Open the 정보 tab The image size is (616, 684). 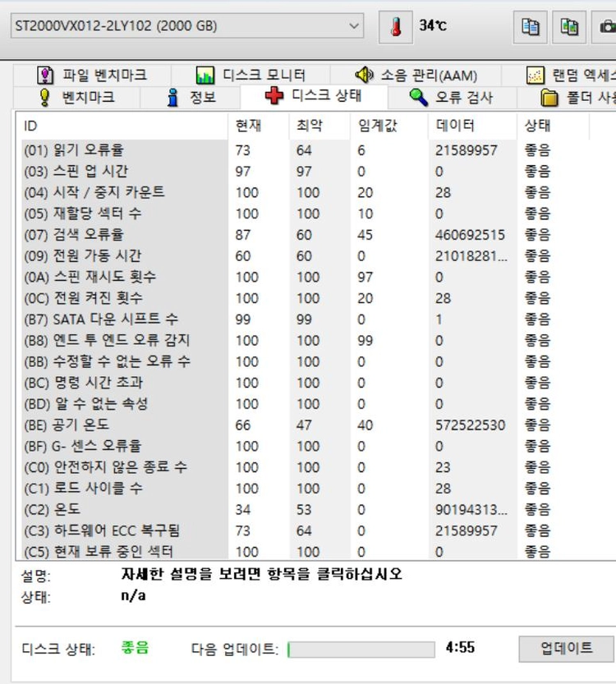coord(191,97)
